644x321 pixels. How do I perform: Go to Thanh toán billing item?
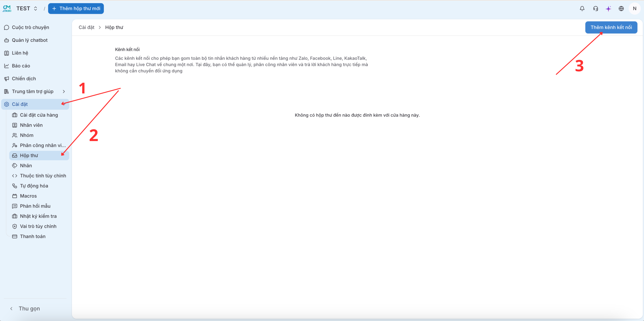(39, 237)
